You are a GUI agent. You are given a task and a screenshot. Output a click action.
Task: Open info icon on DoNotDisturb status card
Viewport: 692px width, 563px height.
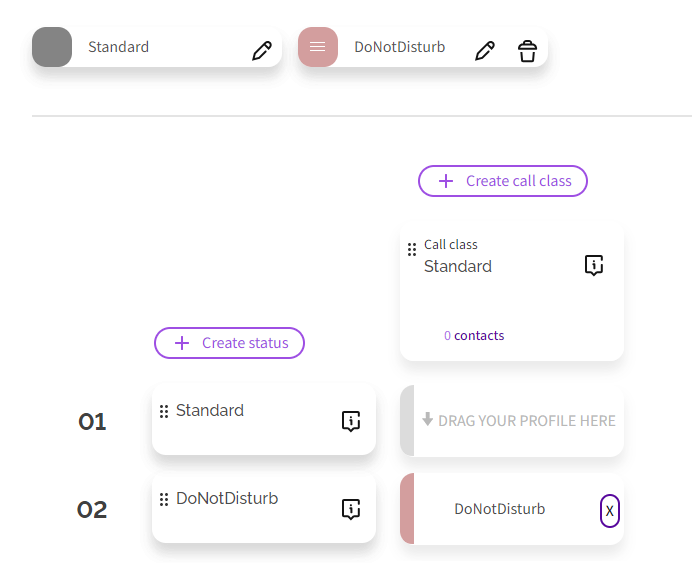point(350,509)
